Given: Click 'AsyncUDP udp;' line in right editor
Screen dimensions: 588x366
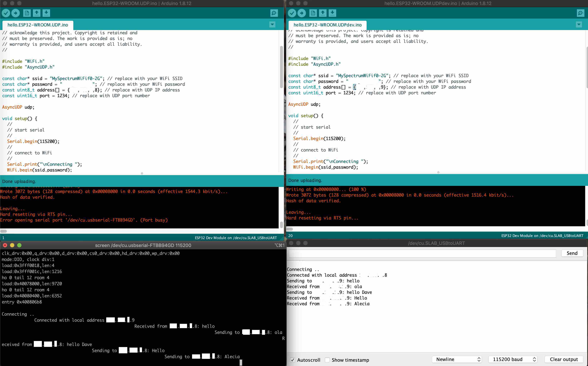Looking at the screenshot, I should pyautogui.click(x=304, y=104).
